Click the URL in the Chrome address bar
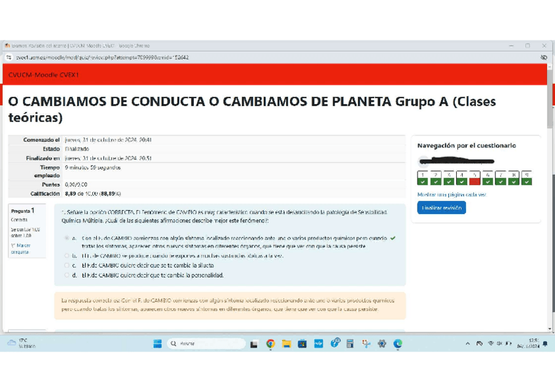Image resolution: width=555 pixels, height=392 pixels. pyautogui.click(x=102, y=58)
